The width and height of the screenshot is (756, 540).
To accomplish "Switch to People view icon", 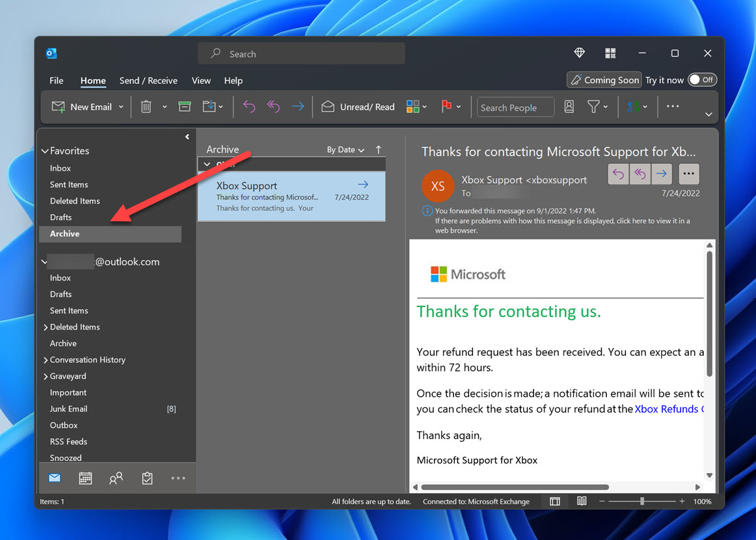I will (x=116, y=478).
